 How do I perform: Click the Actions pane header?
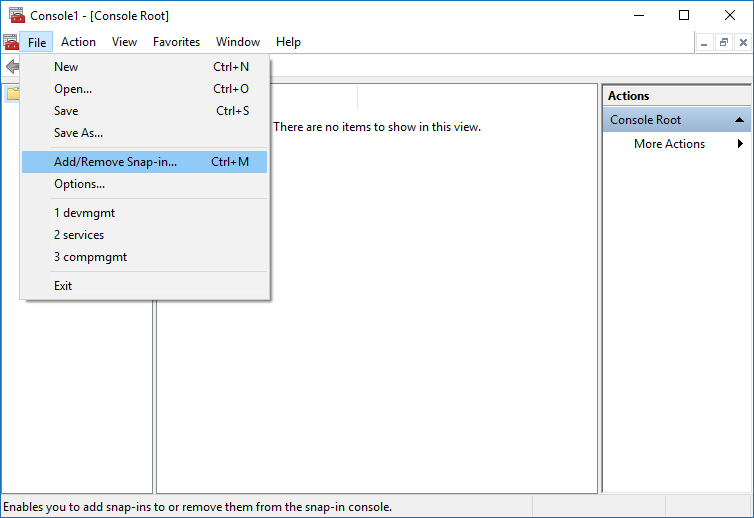[x=677, y=96]
